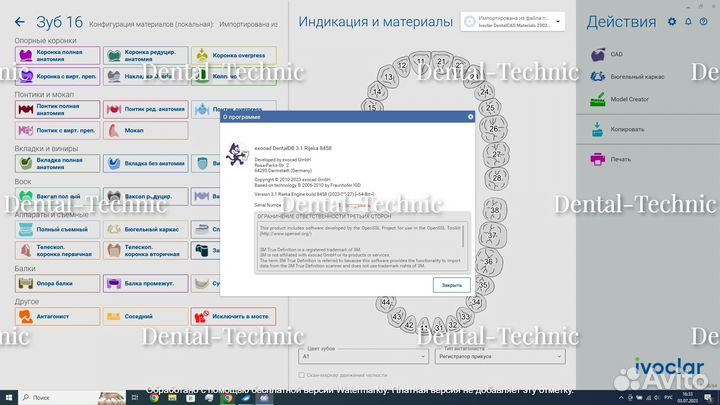
Task: Select tooth 34 on the dental chart
Action: [476, 302]
